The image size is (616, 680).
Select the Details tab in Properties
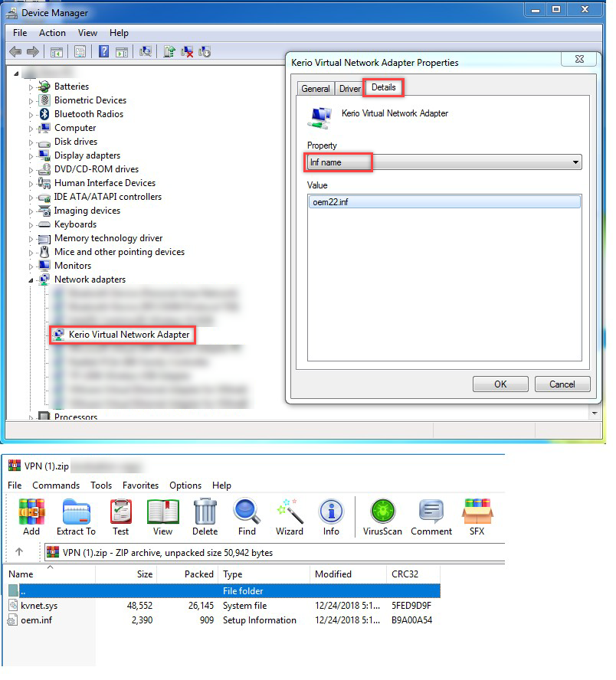click(x=384, y=87)
